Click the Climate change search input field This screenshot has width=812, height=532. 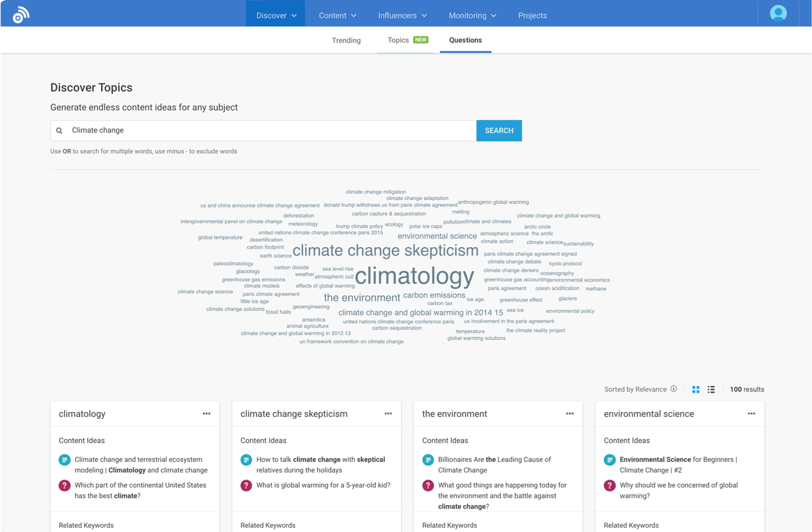point(250,130)
